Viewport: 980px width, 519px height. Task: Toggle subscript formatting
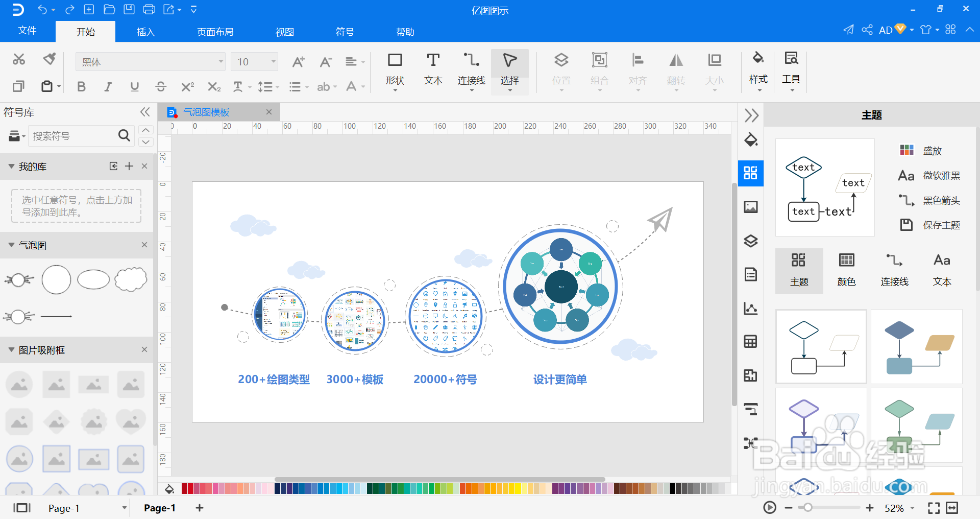[x=214, y=87]
